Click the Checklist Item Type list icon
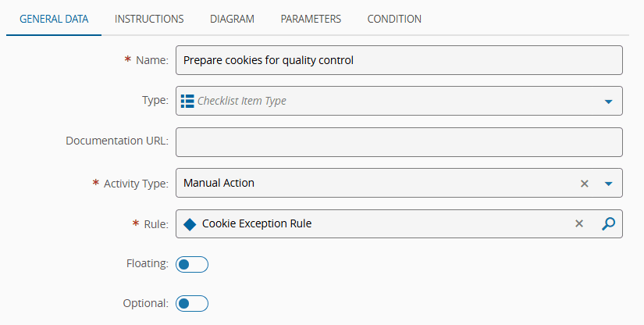 click(x=187, y=101)
